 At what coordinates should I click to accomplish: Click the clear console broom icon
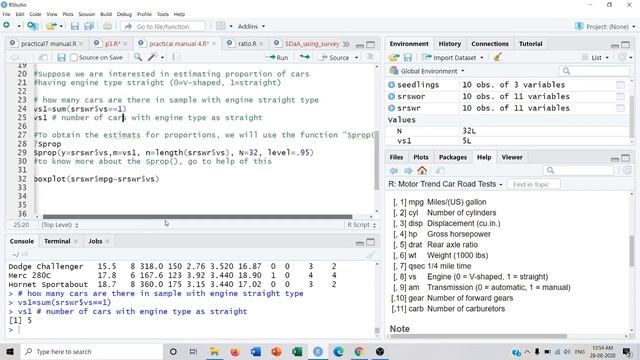[x=371, y=255]
